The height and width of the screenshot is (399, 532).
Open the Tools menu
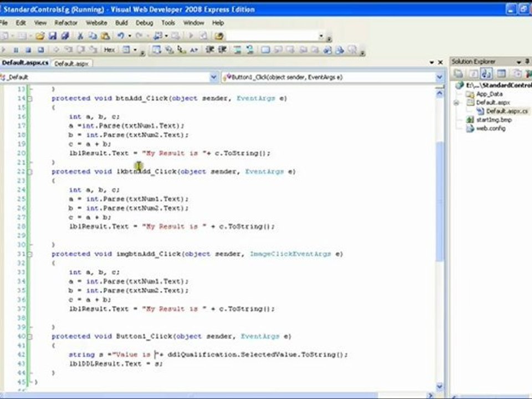[x=168, y=23]
